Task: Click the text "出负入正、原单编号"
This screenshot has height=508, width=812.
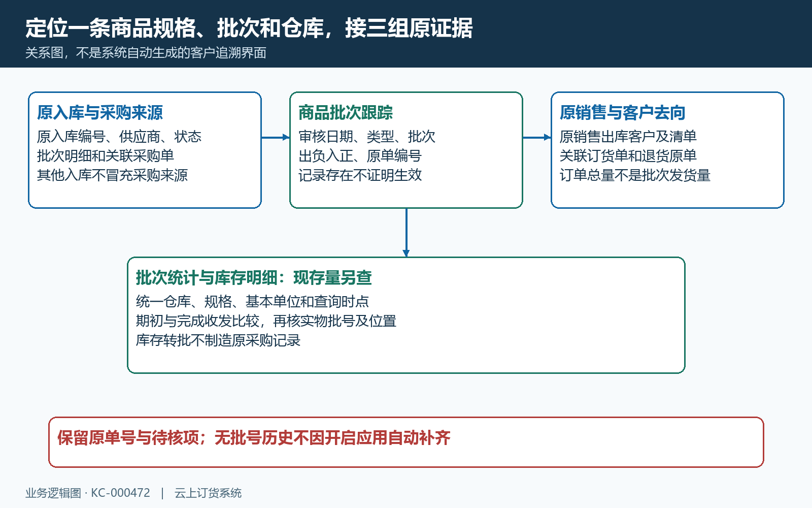Action: (360, 156)
